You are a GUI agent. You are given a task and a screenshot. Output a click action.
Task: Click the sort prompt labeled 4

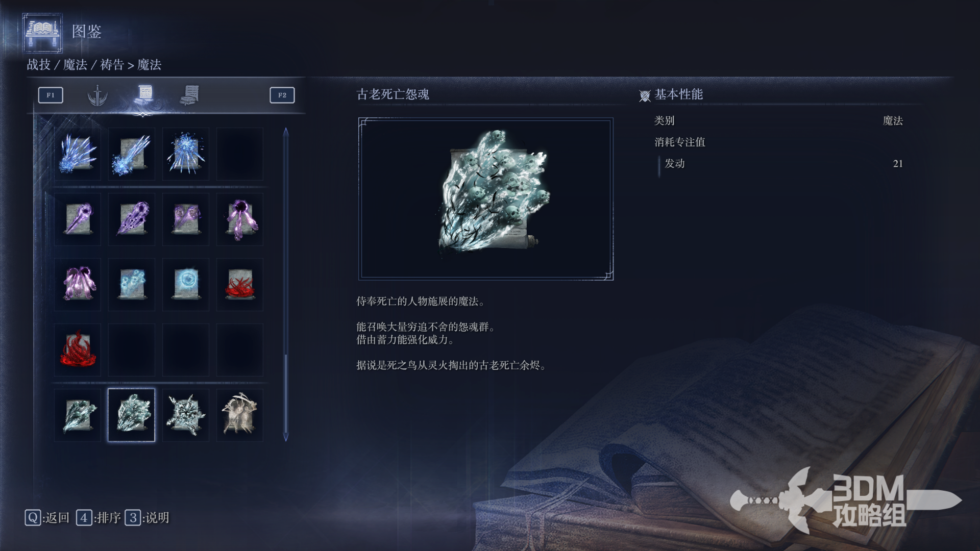pos(99,518)
